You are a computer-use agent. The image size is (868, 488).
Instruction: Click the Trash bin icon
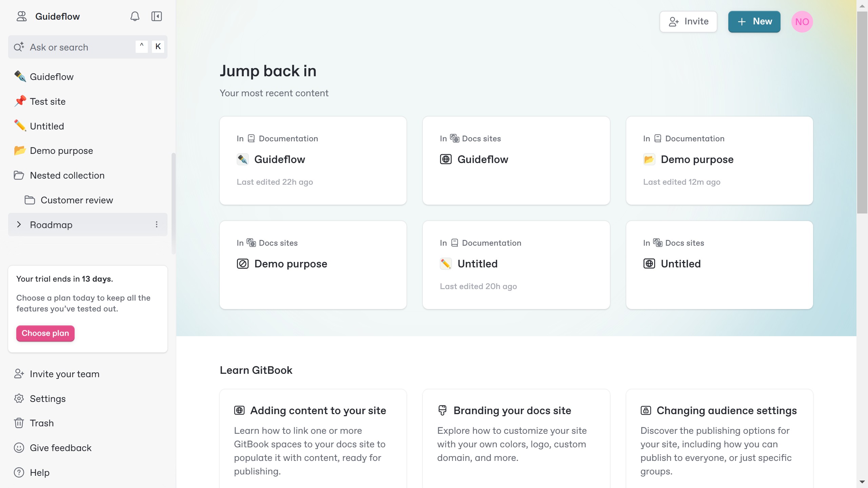(19, 423)
